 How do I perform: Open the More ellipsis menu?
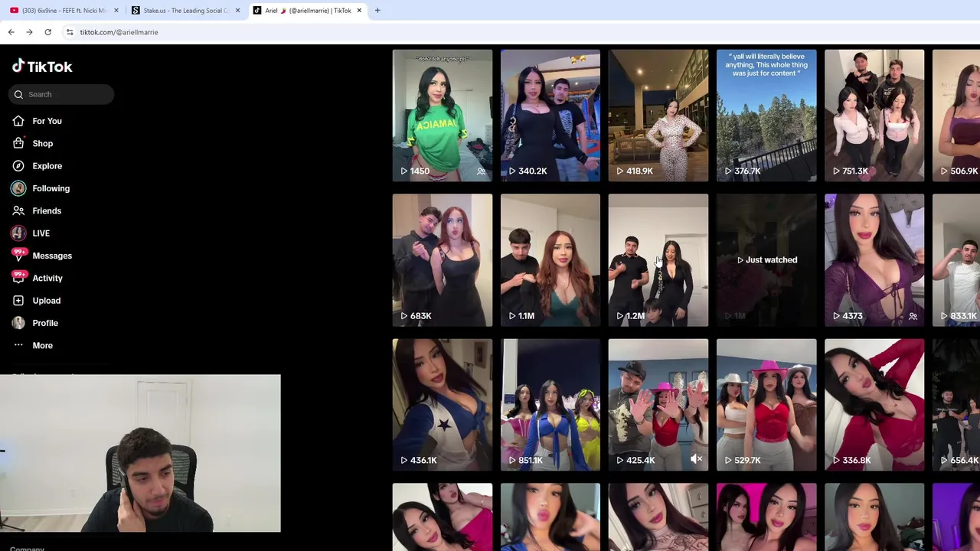[18, 345]
